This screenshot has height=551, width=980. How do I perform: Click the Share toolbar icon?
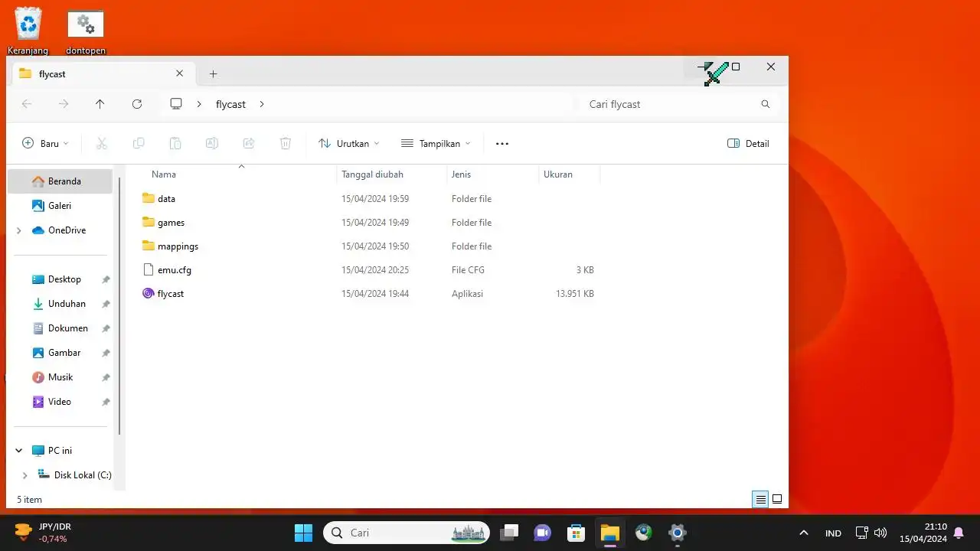(249, 143)
